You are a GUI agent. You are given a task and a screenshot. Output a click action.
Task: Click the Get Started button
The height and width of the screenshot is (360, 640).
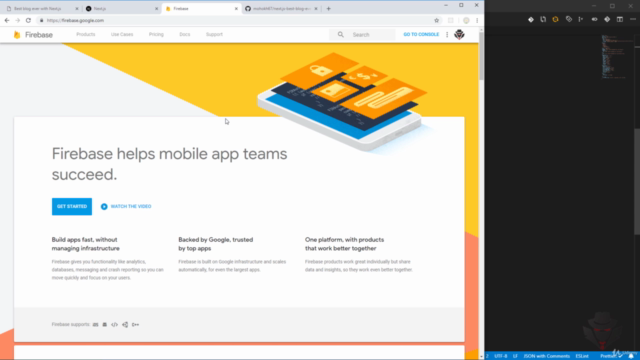click(x=72, y=207)
